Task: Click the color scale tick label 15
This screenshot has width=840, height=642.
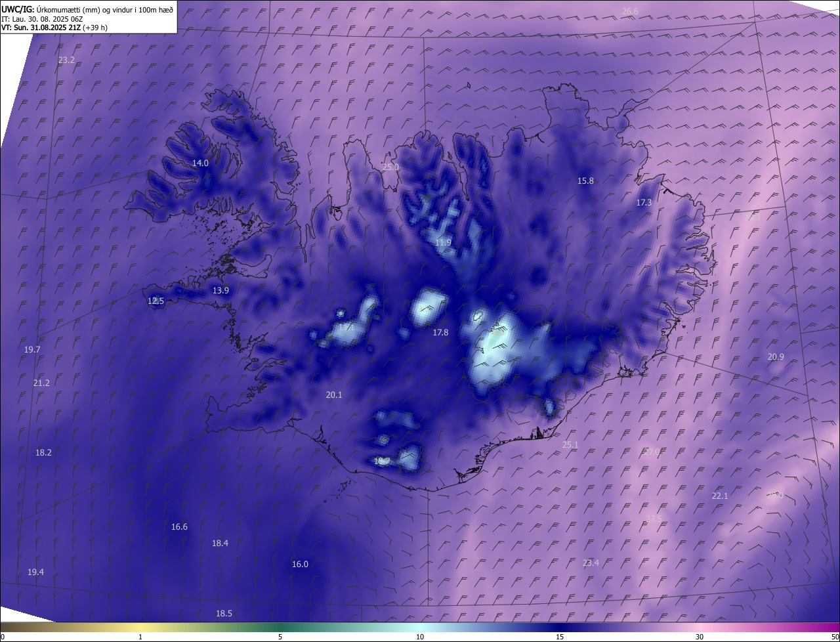Action: point(560,637)
